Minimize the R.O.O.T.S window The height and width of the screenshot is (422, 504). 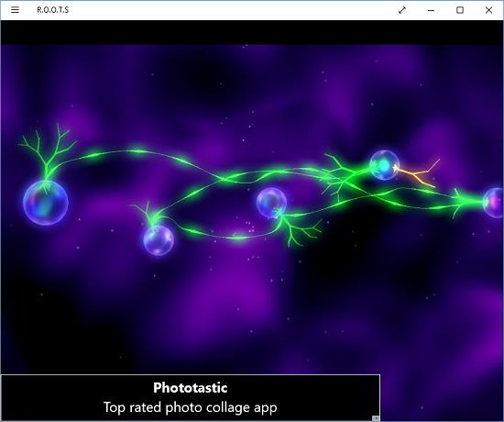[x=431, y=10]
